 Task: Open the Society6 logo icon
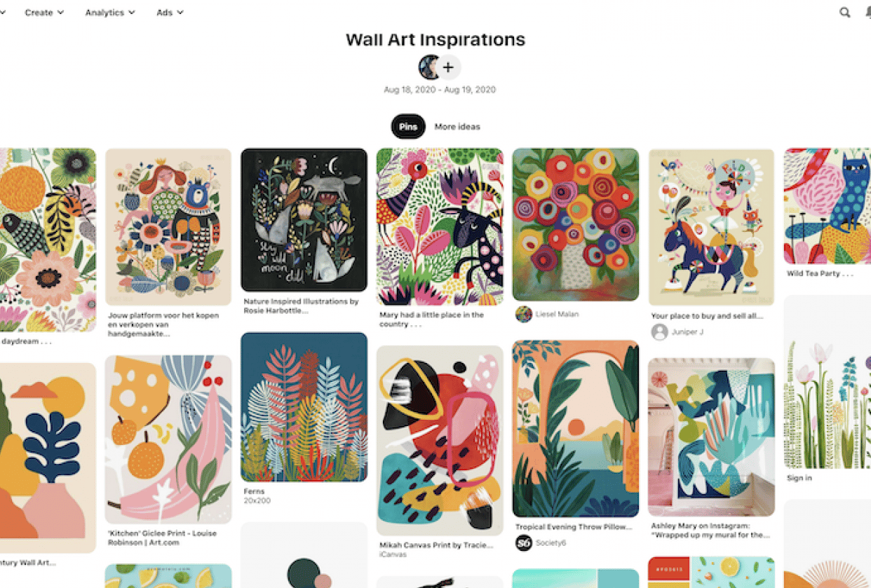[x=524, y=542]
